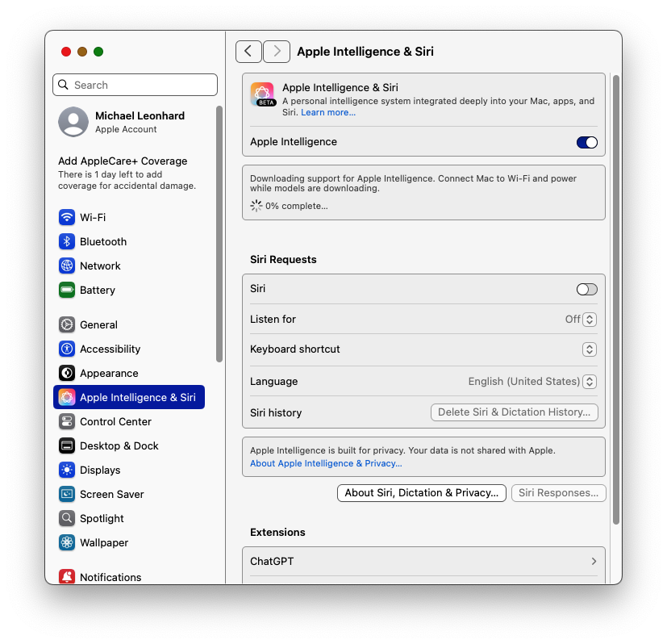Click the Apple Intelligence & Siri sidebar icon
The height and width of the screenshot is (644, 667).
67,398
